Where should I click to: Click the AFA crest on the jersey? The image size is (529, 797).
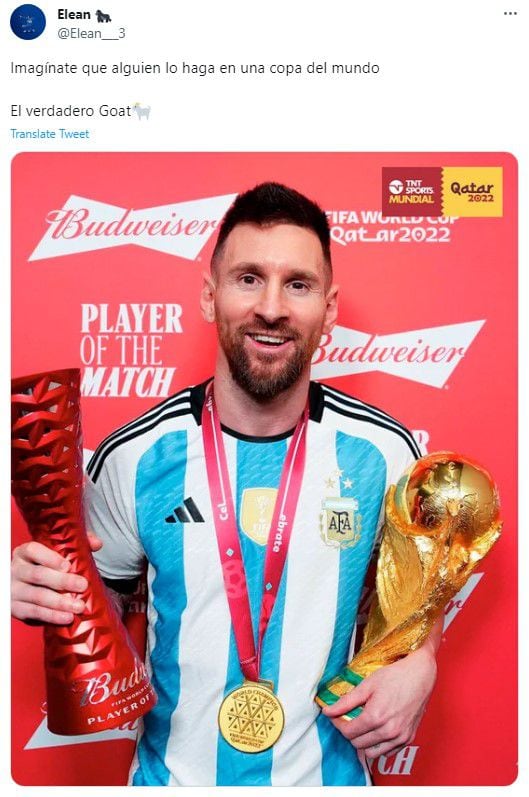point(340,523)
